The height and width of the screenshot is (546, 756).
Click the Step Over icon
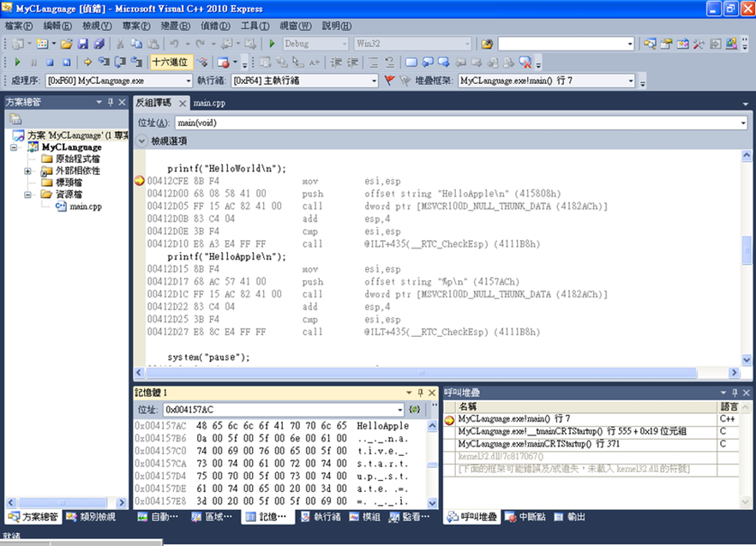[120, 63]
